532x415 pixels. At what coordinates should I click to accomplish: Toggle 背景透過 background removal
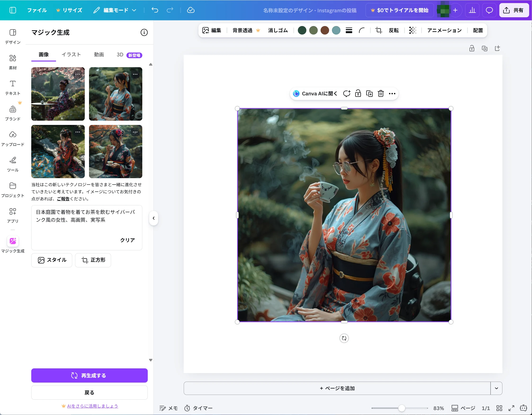click(242, 30)
